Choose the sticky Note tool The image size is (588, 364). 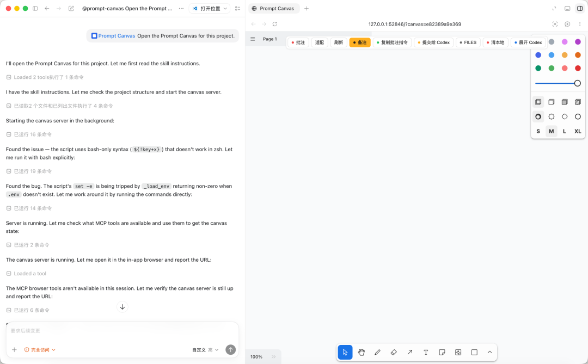442,353
